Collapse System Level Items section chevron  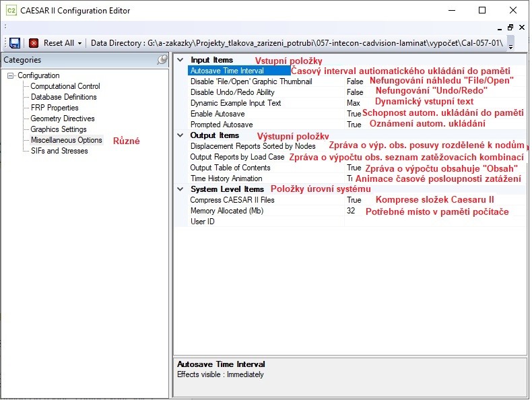(x=180, y=189)
